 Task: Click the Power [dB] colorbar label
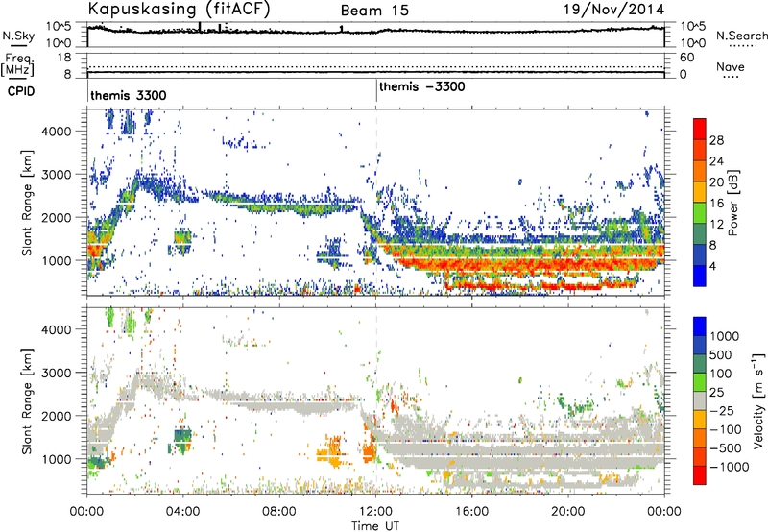point(732,203)
